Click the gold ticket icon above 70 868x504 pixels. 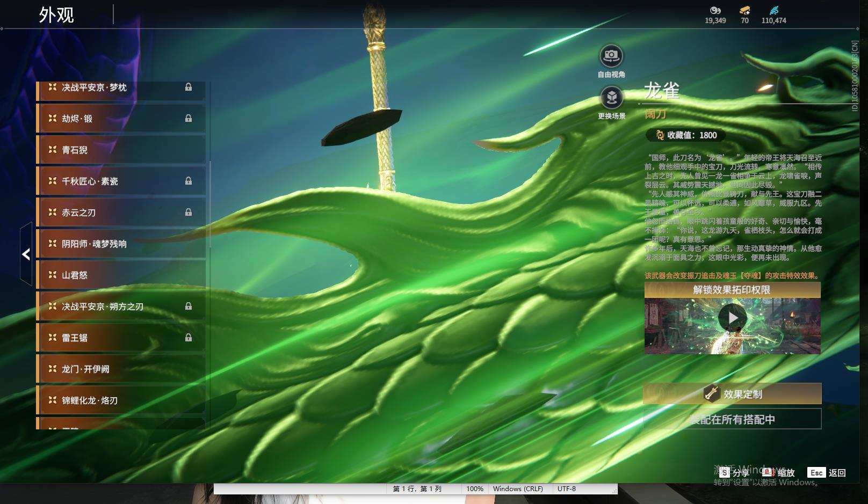(744, 10)
